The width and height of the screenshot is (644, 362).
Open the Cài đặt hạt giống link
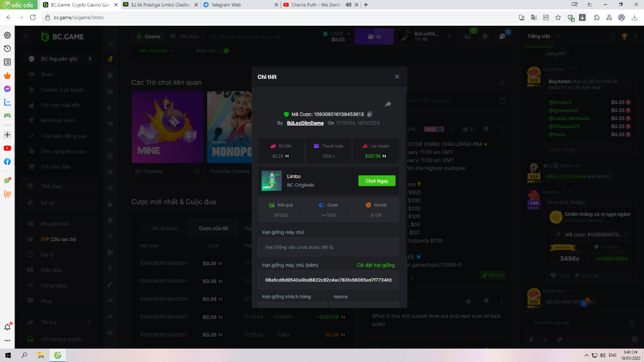click(x=376, y=265)
